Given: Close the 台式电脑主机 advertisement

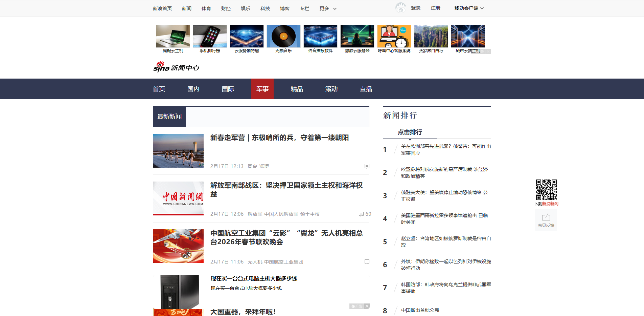Looking at the screenshot, I should pyautogui.click(x=367, y=306).
